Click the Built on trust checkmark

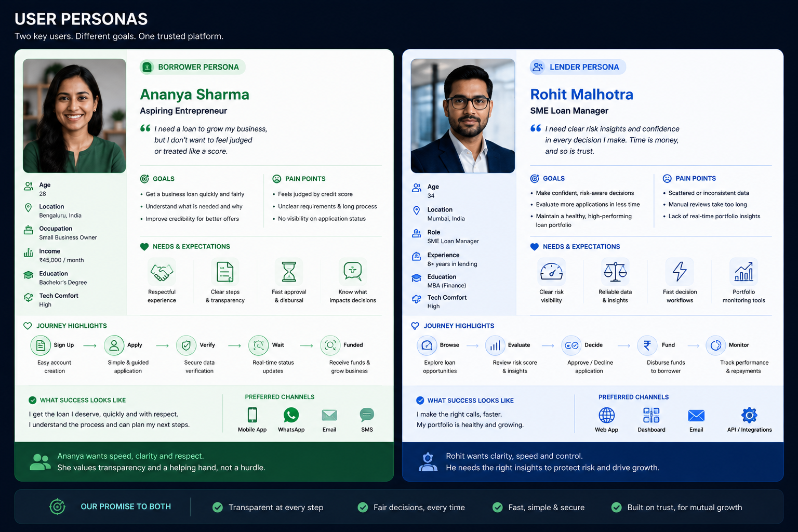pos(616,508)
